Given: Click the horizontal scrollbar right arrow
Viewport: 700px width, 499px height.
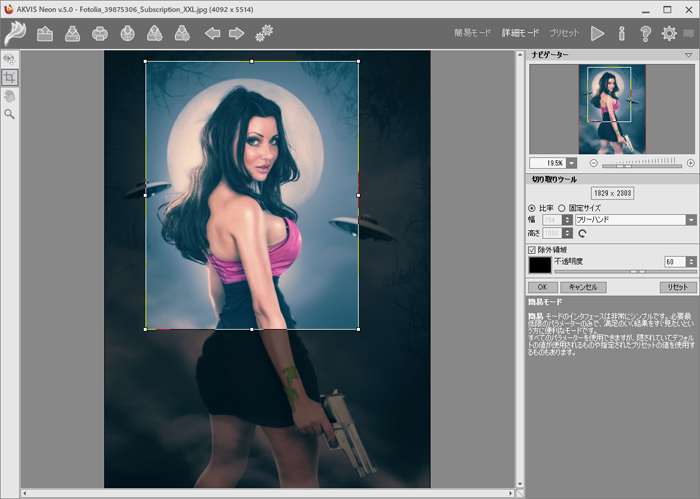Looking at the screenshot, I should coord(510,493).
